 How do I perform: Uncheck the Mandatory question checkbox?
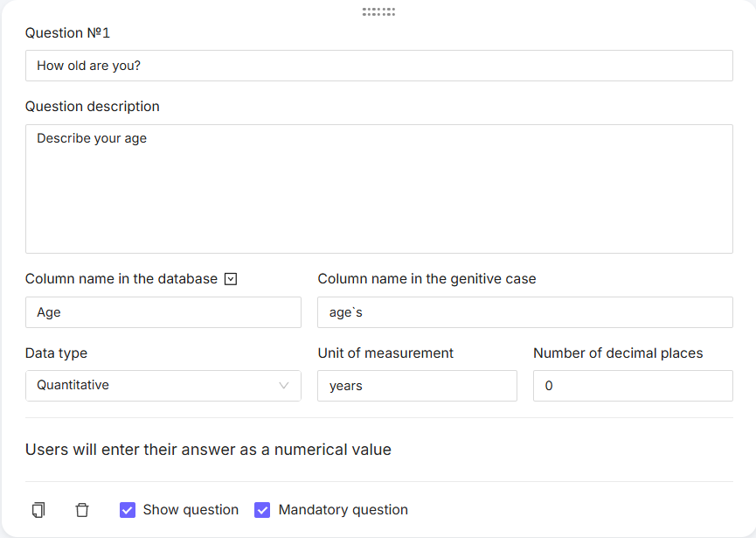pyautogui.click(x=262, y=510)
